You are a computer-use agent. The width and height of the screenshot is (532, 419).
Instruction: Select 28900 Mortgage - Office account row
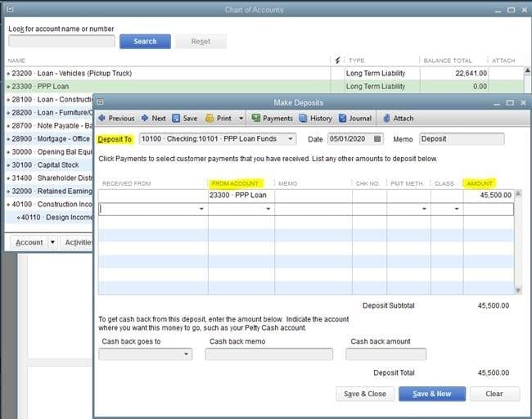pyautogui.click(x=49, y=139)
